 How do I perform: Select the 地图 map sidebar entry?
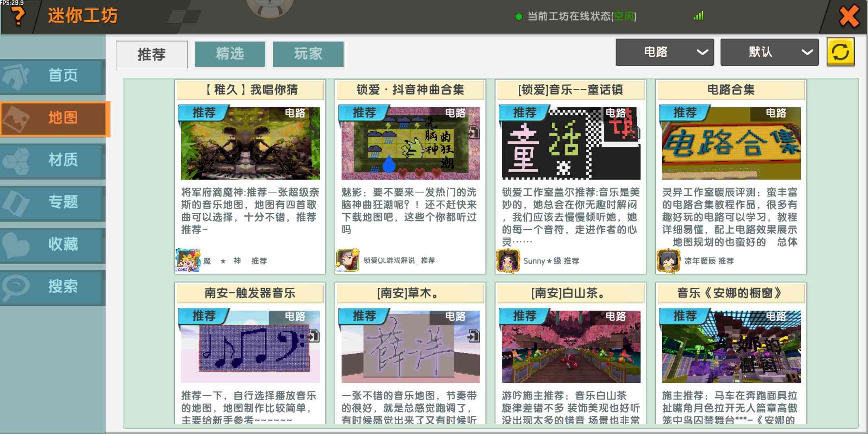point(55,119)
